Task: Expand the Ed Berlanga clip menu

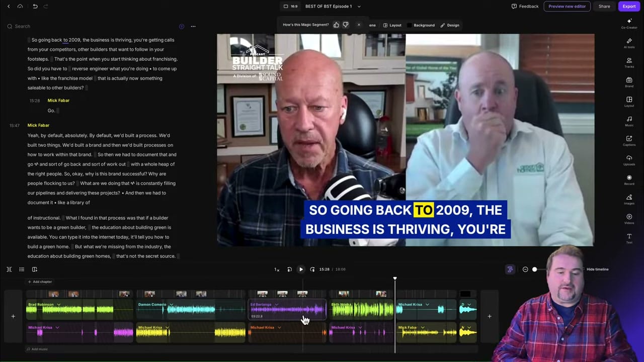Action: tap(276, 305)
